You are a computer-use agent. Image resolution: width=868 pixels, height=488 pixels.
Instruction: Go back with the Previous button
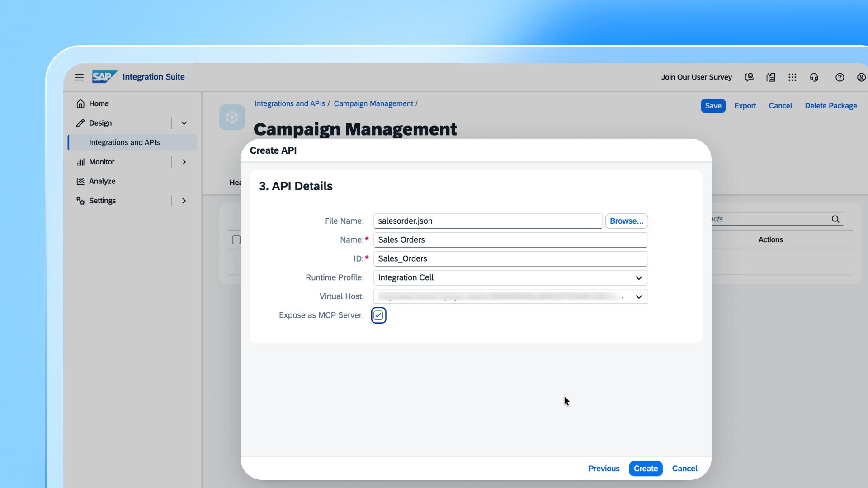point(604,469)
